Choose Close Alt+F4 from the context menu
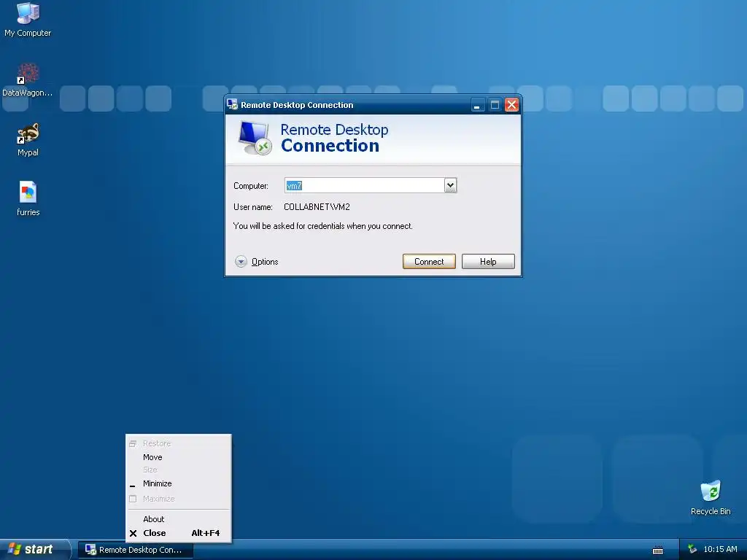The height and width of the screenshot is (560, 747). click(179, 533)
